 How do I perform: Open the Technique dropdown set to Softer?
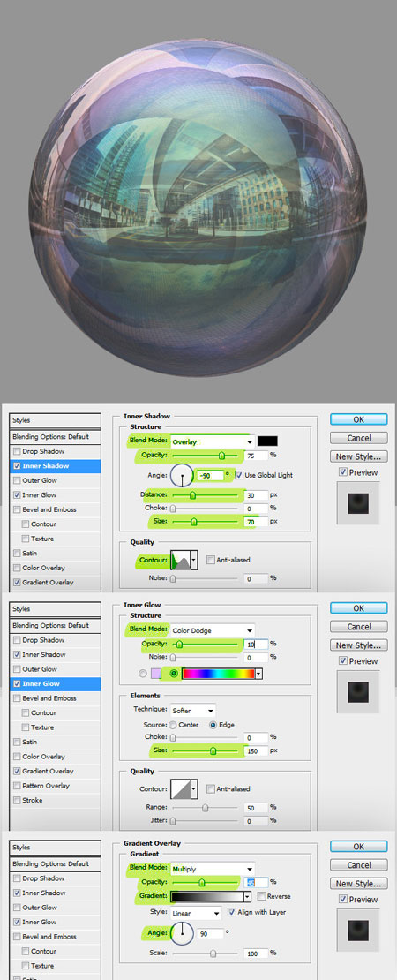[x=193, y=711]
